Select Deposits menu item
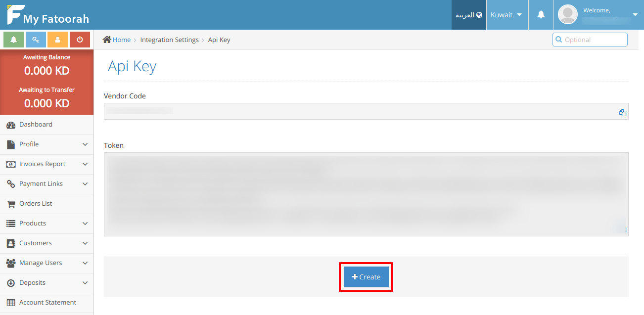 [x=46, y=283]
